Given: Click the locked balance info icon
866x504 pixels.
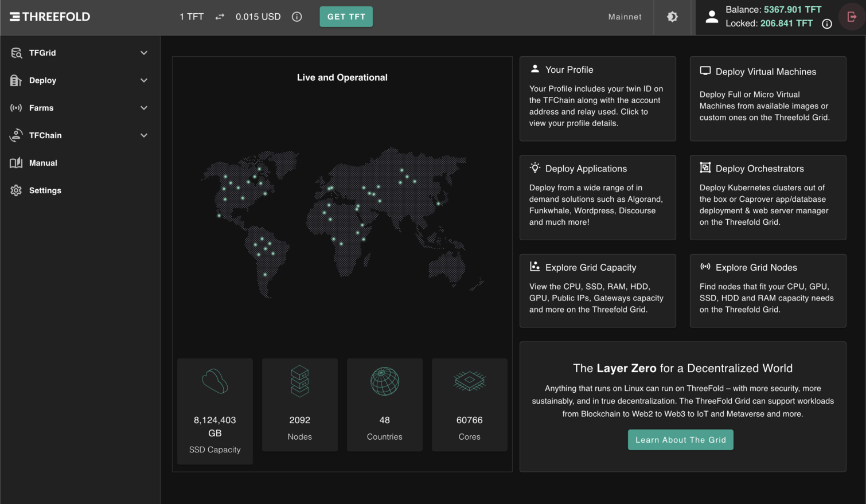Looking at the screenshot, I should pyautogui.click(x=826, y=24).
